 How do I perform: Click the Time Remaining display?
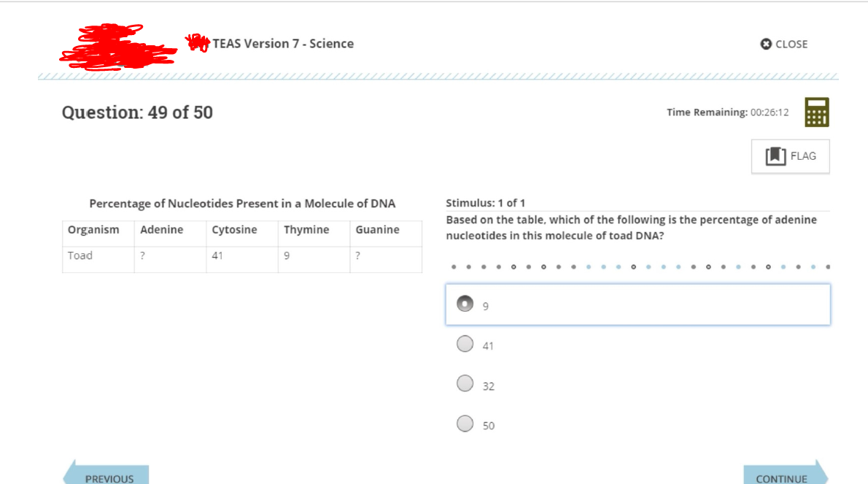[727, 112]
